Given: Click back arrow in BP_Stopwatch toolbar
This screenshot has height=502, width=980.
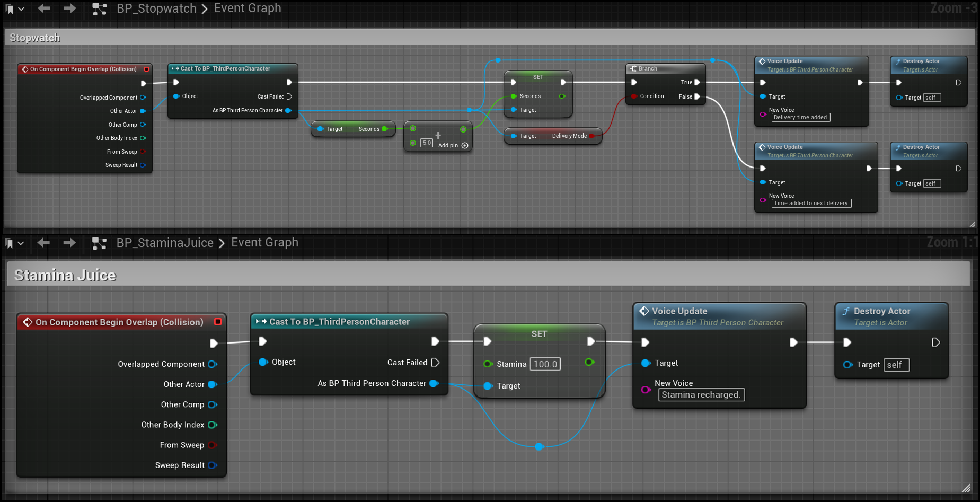Looking at the screenshot, I should pyautogui.click(x=44, y=8).
